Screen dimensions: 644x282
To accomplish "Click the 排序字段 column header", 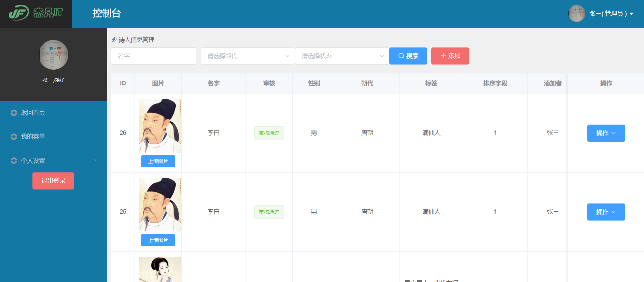I will click(495, 83).
